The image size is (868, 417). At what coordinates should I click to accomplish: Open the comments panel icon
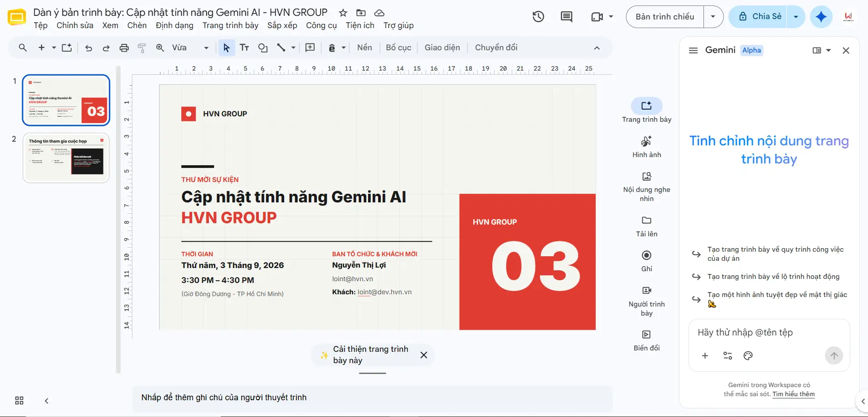(566, 17)
